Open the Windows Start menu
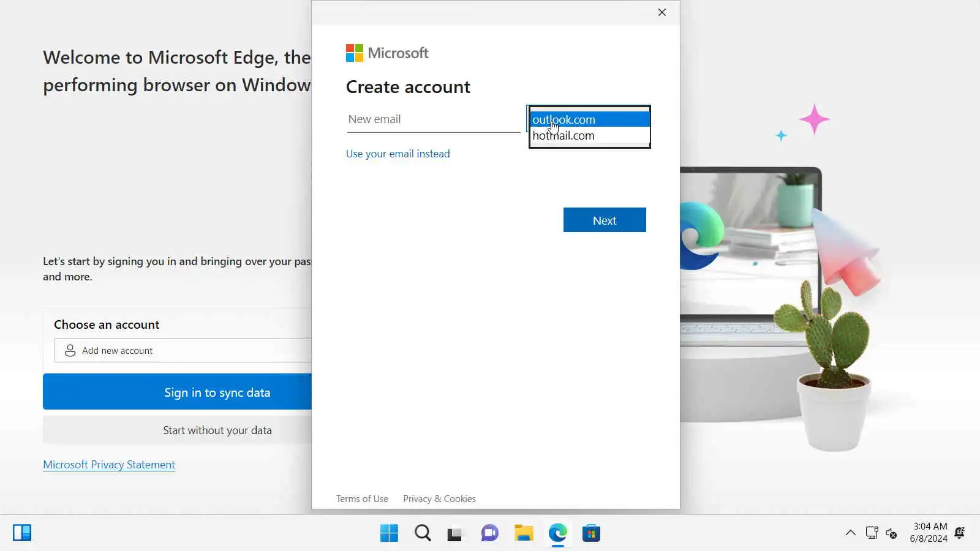The height and width of the screenshot is (551, 980). point(389,533)
